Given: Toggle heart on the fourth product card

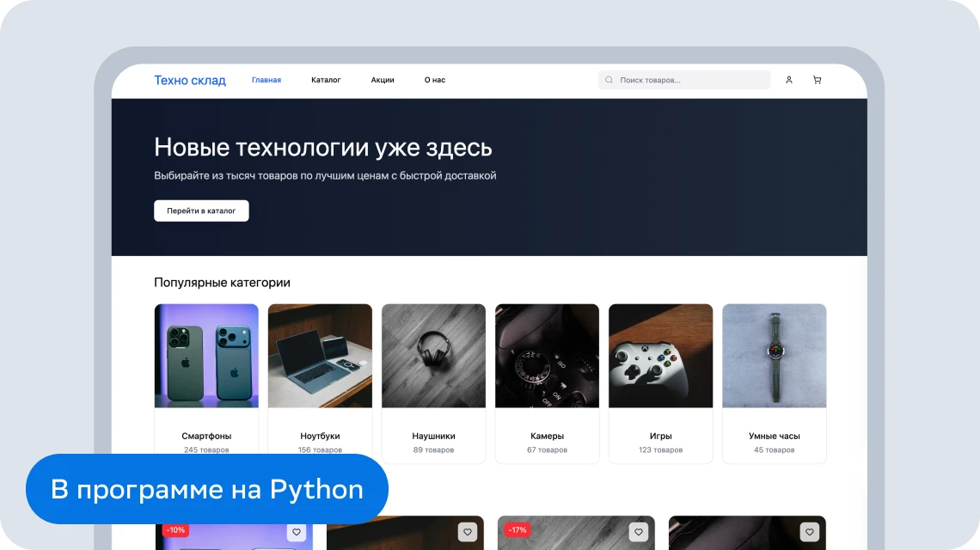Looking at the screenshot, I should (x=810, y=532).
